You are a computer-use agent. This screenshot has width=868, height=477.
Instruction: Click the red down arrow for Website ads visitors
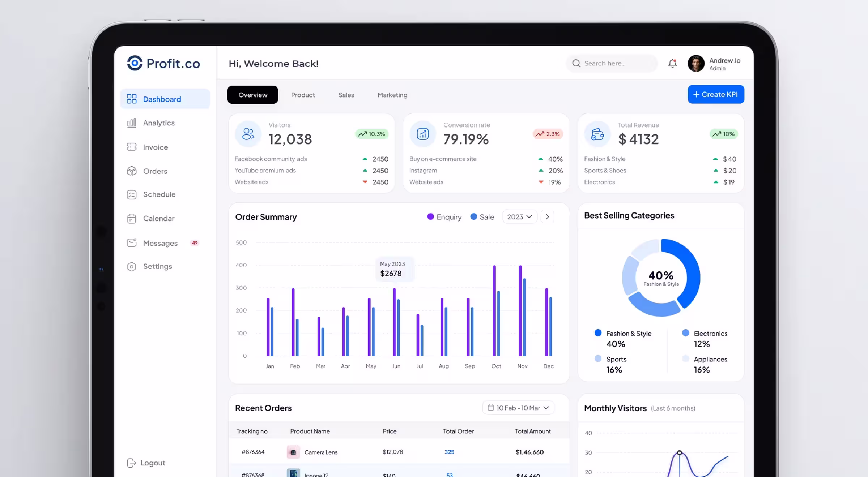coord(365,182)
